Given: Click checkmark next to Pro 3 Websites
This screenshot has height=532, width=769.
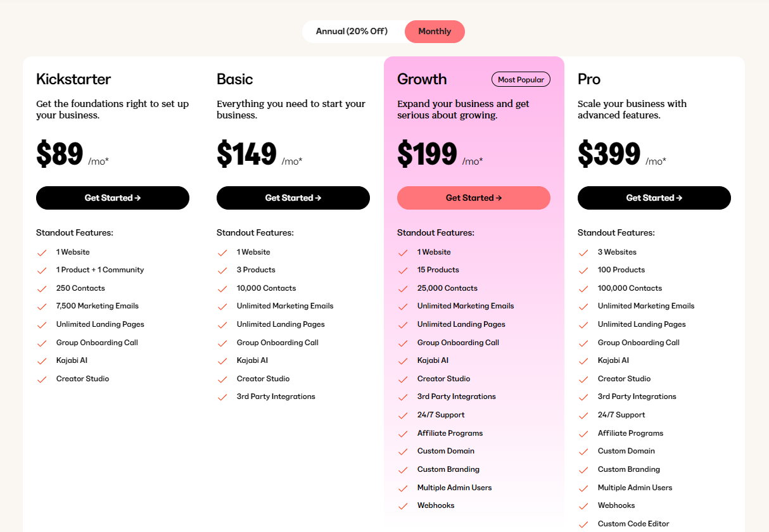Looking at the screenshot, I should (583, 253).
